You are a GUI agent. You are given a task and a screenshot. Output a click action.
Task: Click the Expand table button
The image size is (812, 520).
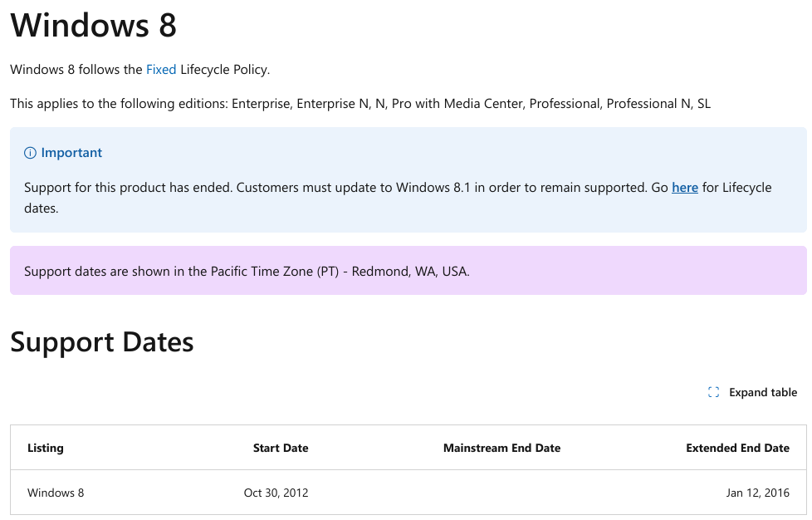[x=752, y=393]
